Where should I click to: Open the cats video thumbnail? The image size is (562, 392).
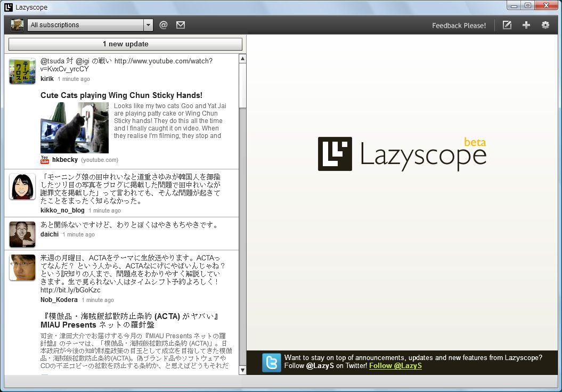click(75, 128)
